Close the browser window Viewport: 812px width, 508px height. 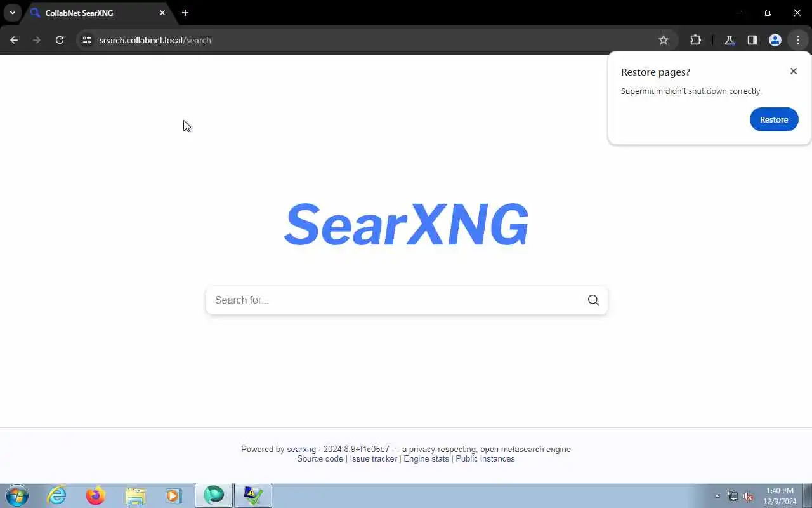[x=797, y=13]
